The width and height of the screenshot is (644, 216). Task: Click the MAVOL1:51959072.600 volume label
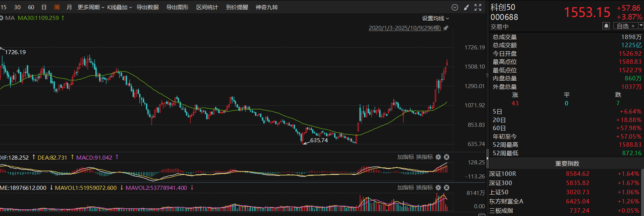86,188
